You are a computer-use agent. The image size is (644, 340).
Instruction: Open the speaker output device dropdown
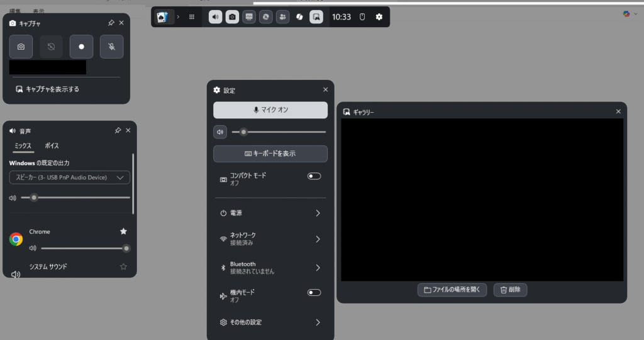click(69, 178)
